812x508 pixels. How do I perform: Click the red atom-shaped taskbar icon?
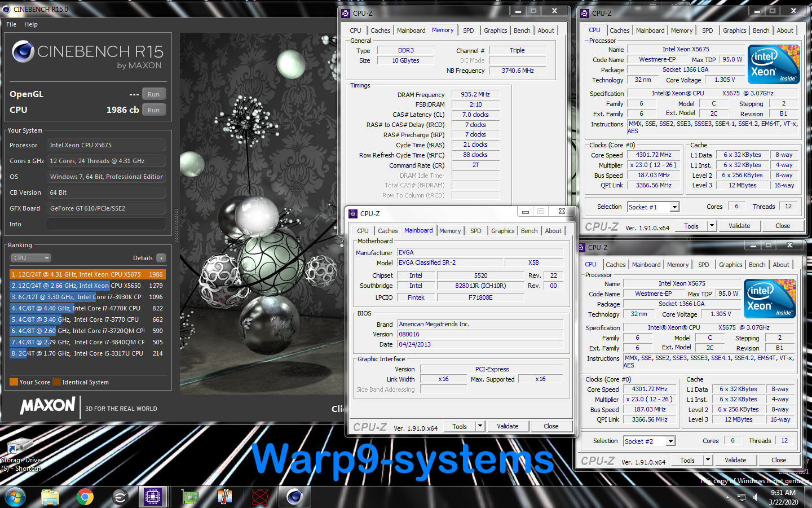point(260,497)
